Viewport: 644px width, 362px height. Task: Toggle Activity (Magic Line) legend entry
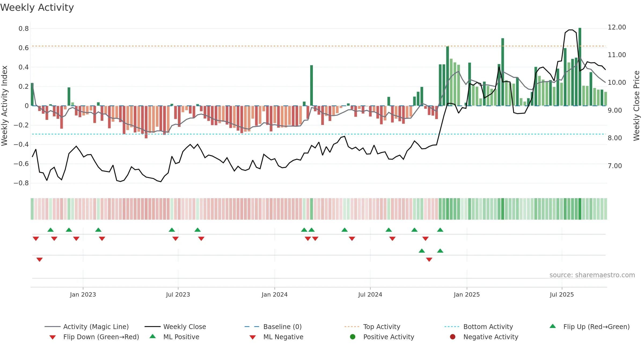tap(87, 327)
